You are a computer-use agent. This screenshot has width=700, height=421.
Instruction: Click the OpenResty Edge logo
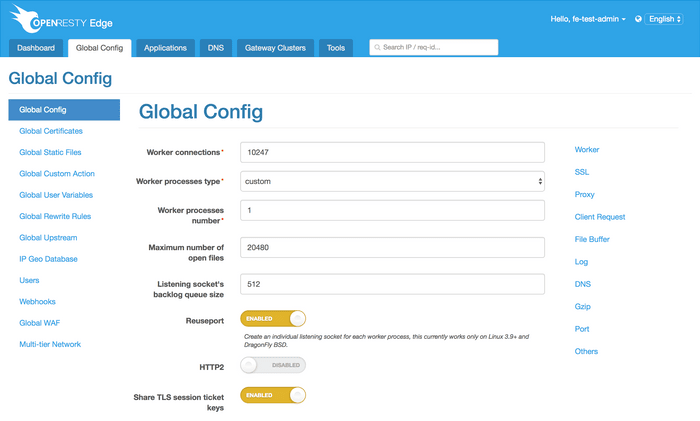(61, 19)
